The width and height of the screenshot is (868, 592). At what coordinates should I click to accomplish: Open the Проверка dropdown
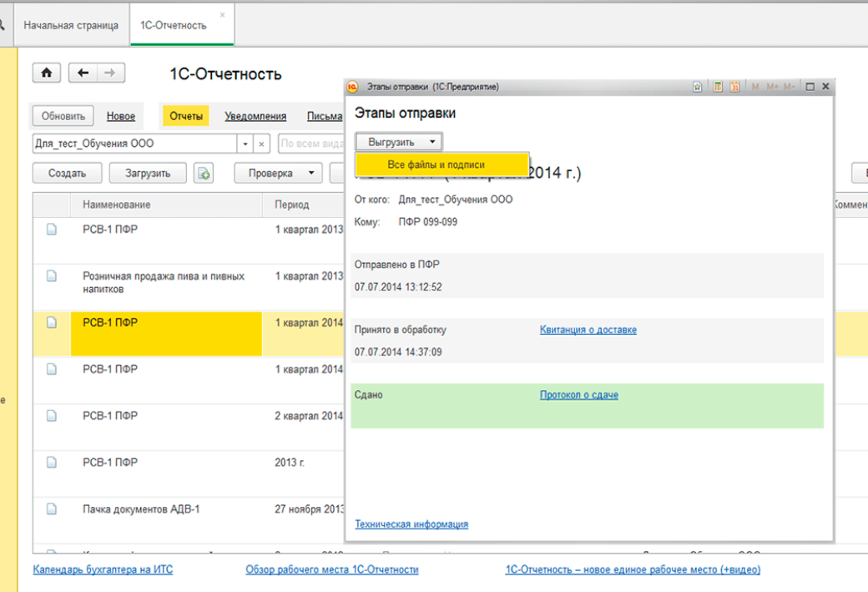pos(278,174)
